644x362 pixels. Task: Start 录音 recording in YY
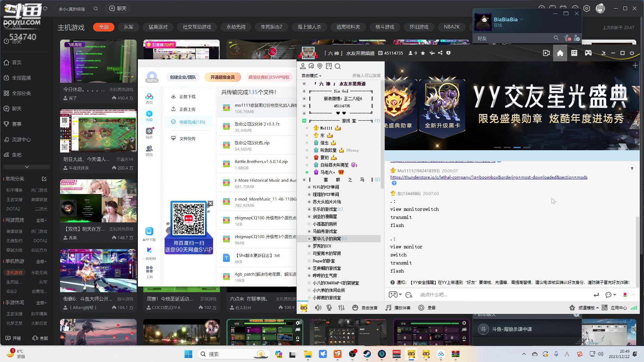(x=427, y=308)
